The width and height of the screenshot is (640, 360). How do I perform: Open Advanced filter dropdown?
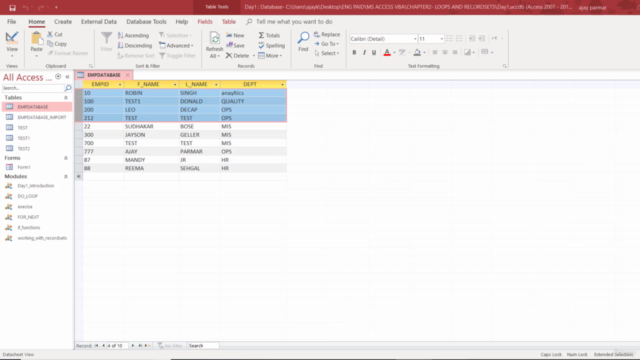click(176, 45)
